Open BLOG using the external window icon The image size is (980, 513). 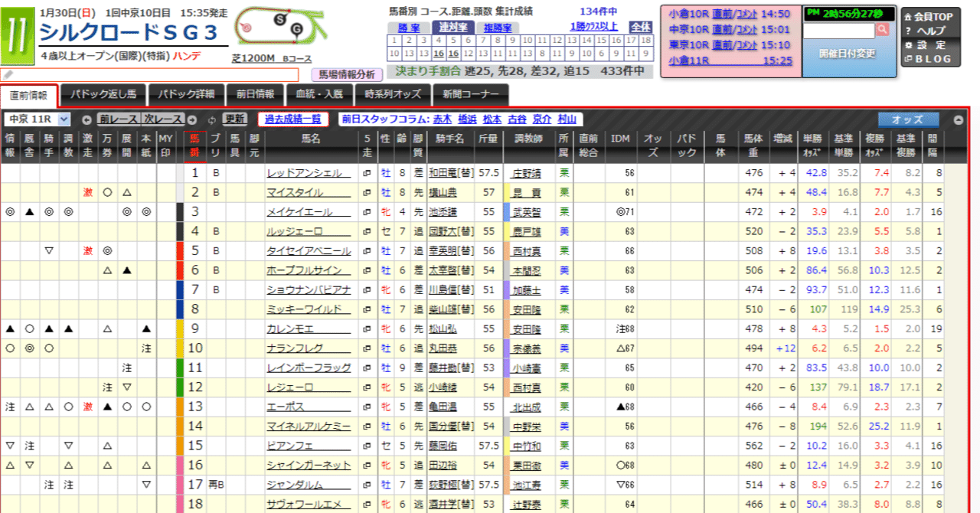pos(908,59)
